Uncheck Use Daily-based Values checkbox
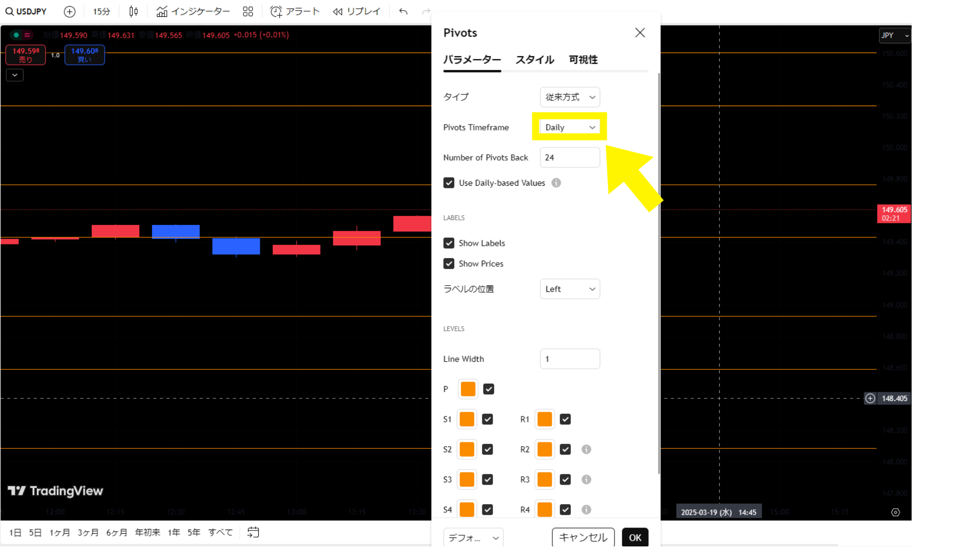Image resolution: width=980 pixels, height=551 pixels. coord(449,183)
